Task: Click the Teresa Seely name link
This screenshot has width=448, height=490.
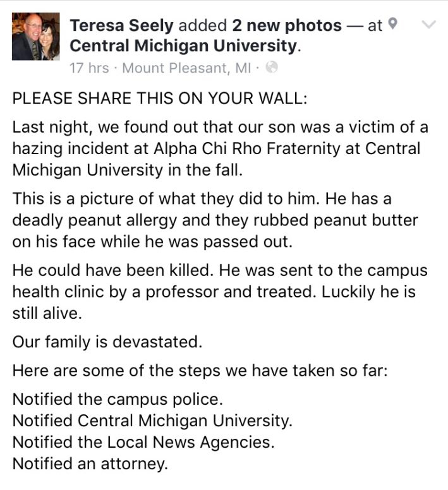Action: 121,25
